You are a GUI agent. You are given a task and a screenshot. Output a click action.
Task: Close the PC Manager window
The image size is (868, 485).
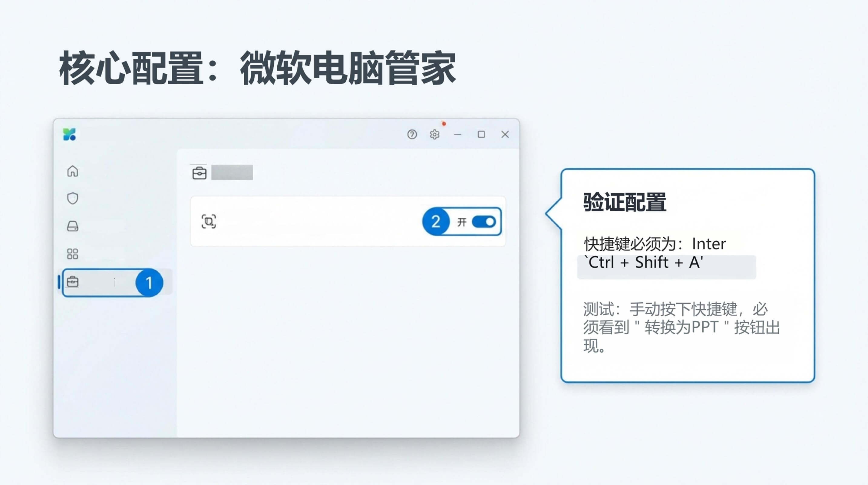pyautogui.click(x=505, y=134)
